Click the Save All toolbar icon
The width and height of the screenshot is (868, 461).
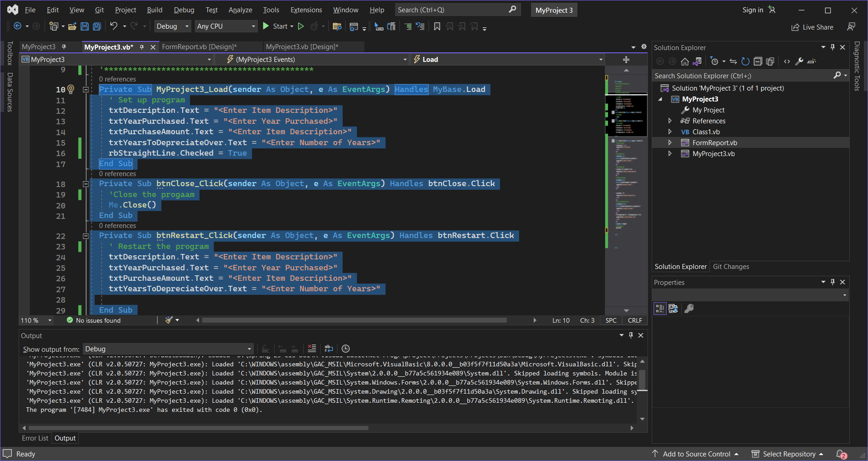(x=97, y=26)
